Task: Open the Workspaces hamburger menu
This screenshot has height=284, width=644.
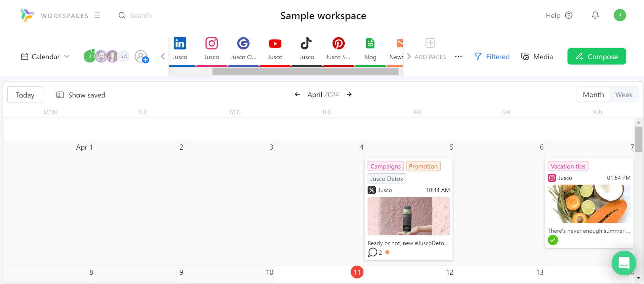Action: pyautogui.click(x=97, y=15)
